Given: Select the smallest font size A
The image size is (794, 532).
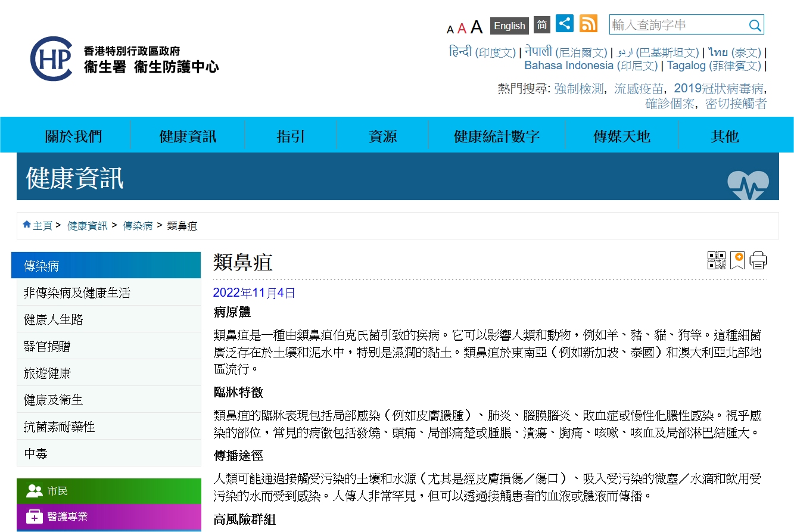Looking at the screenshot, I should 450,30.
